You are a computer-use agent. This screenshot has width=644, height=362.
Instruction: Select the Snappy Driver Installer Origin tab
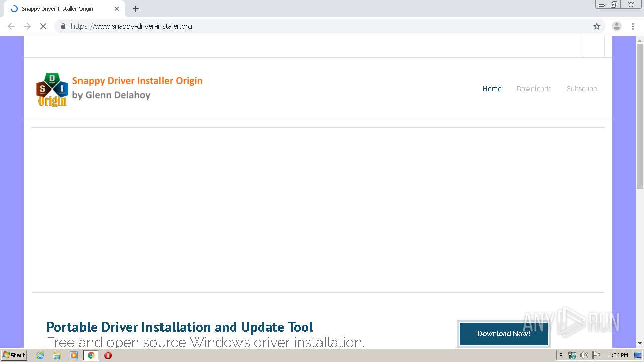(63, 9)
